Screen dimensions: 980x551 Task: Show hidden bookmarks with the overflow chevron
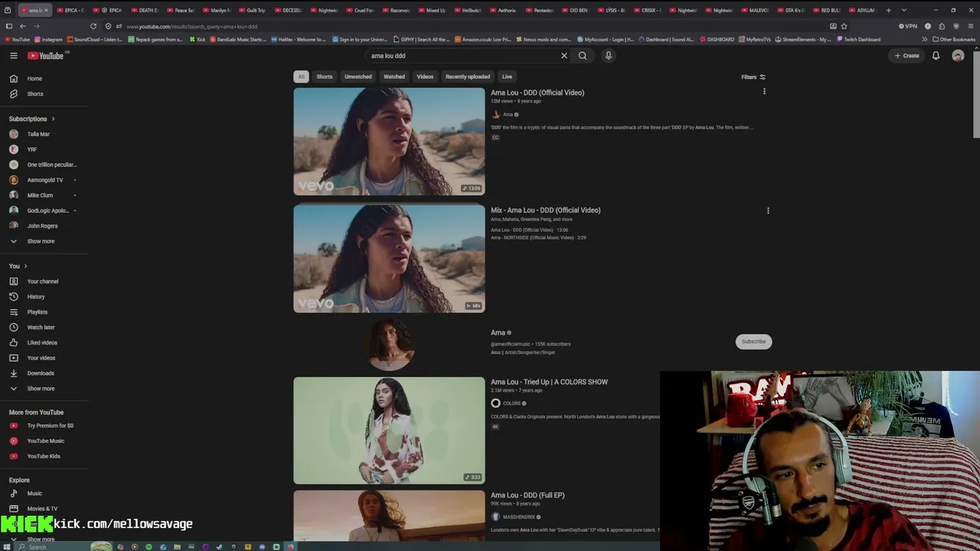point(924,39)
